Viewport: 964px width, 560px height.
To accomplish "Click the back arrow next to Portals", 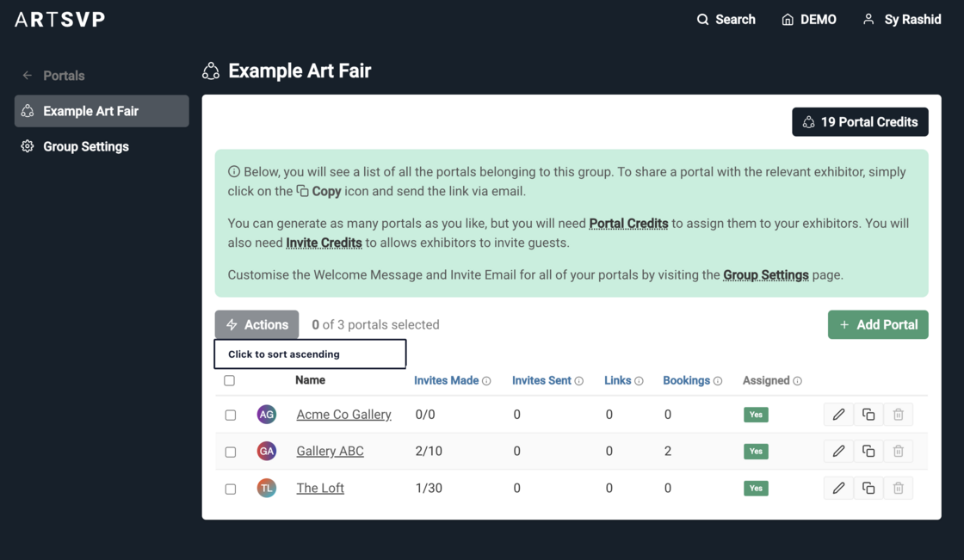I will pos(28,76).
